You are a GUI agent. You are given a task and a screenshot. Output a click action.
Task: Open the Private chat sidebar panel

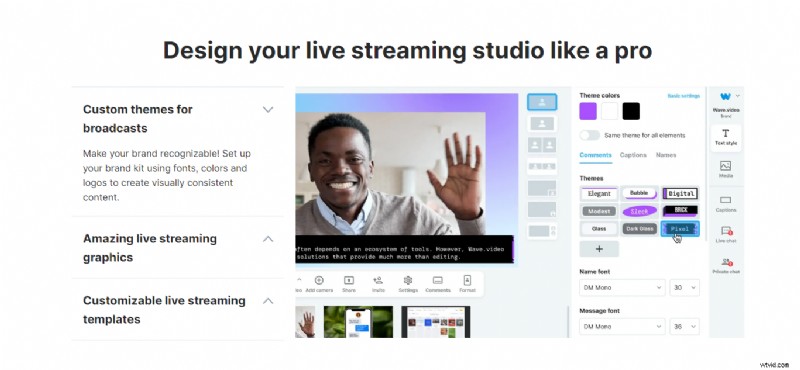click(726, 266)
